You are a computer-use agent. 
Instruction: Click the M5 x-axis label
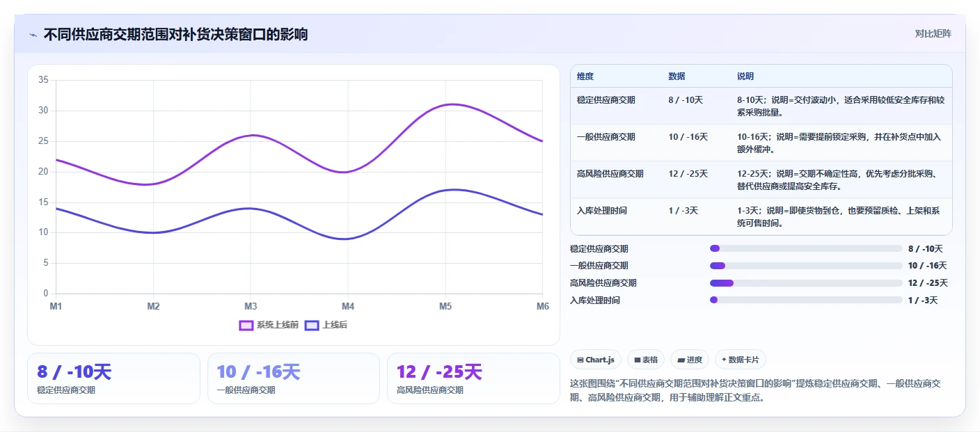(445, 306)
